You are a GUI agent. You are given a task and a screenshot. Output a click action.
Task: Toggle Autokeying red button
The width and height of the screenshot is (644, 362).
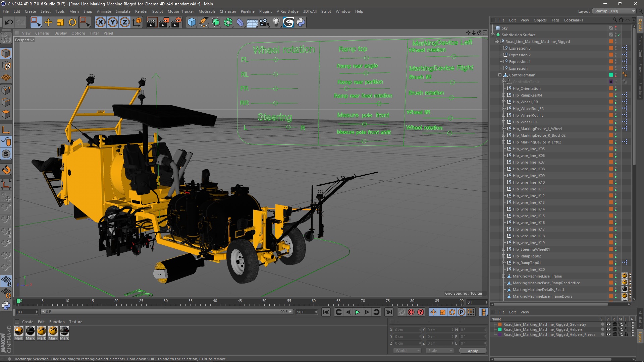click(411, 312)
